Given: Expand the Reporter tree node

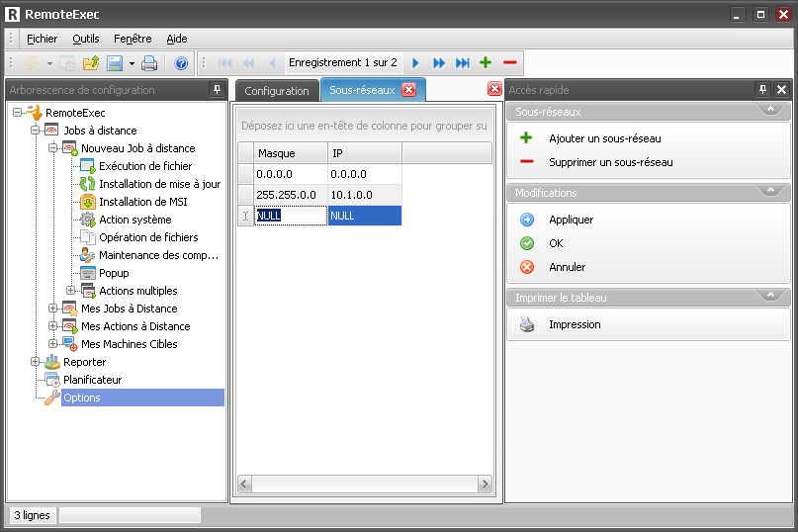Looking at the screenshot, I should [x=36, y=362].
